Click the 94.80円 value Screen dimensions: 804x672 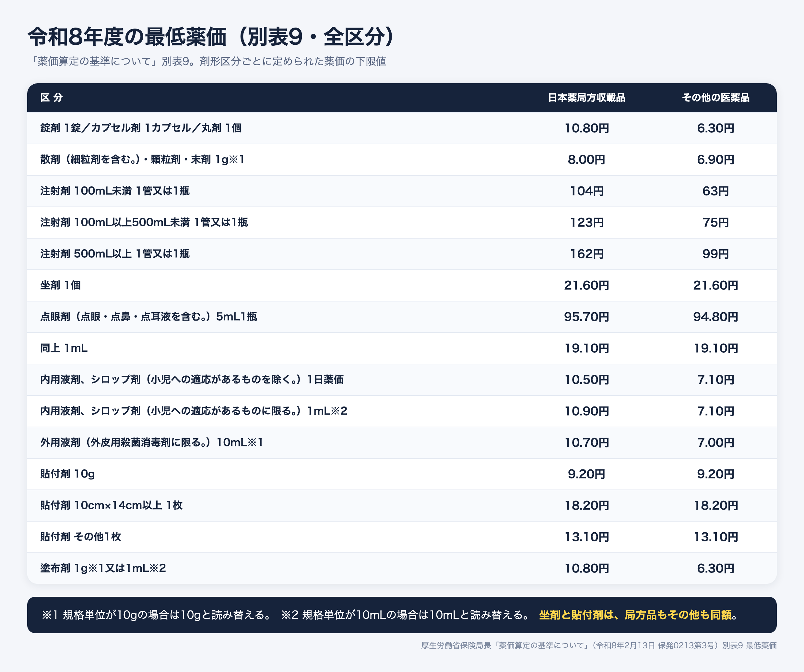point(715,316)
